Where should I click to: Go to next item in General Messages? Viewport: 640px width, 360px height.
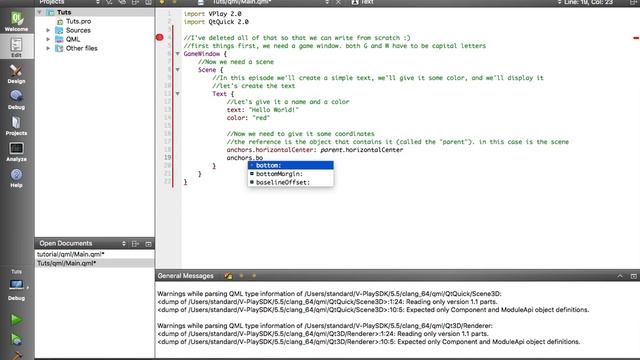click(x=254, y=276)
